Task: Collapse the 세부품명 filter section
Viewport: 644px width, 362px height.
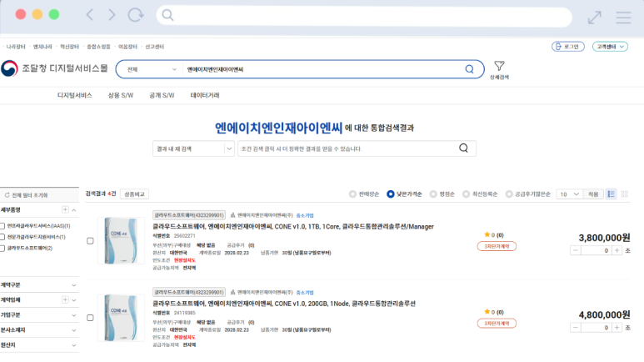Action: [74, 210]
